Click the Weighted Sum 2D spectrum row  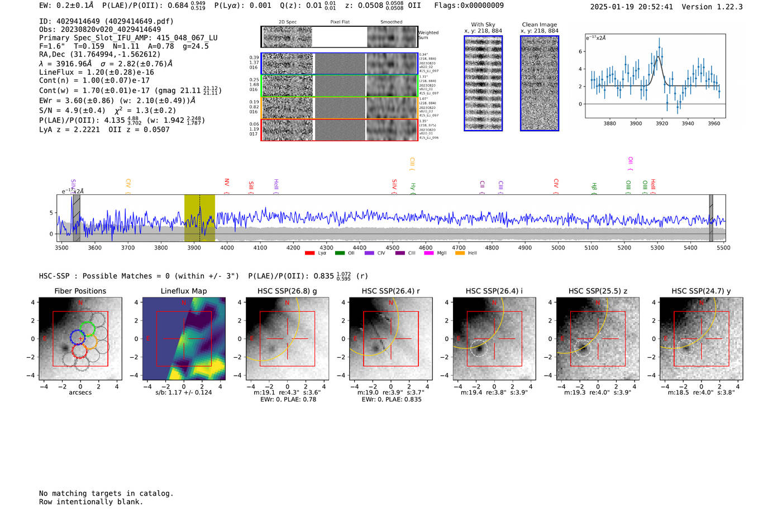coord(339,37)
